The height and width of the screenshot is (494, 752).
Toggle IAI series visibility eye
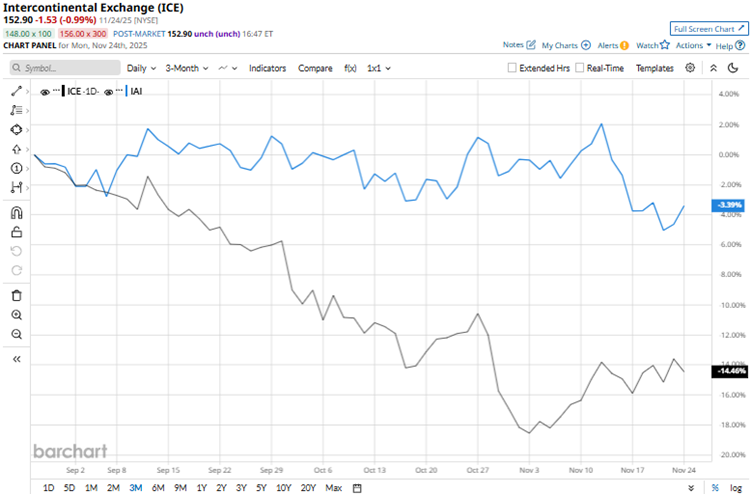pyautogui.click(x=108, y=92)
